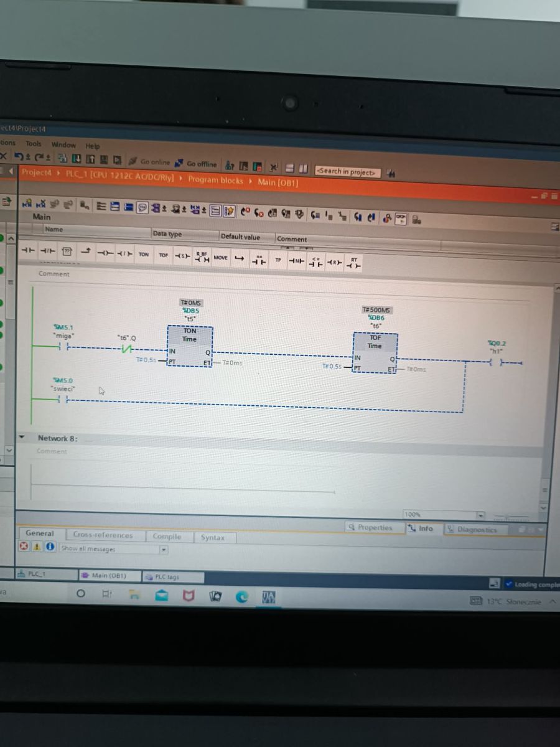The image size is (560, 747).
Task: Click the Windows Cortana circle on taskbar
Action: pos(80,593)
